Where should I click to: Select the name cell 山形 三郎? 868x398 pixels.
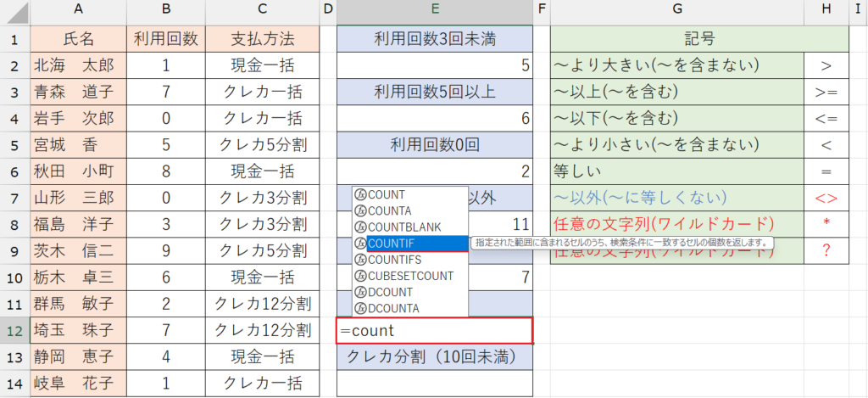79,198
